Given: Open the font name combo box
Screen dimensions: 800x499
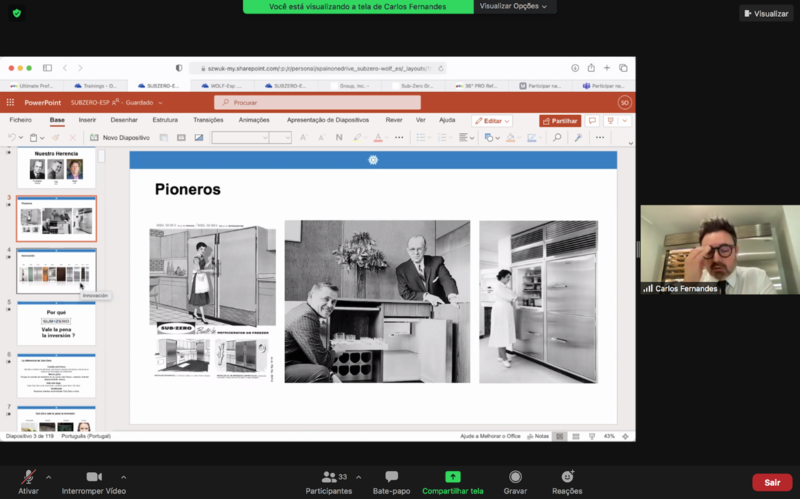Looking at the screenshot, I should point(240,137).
